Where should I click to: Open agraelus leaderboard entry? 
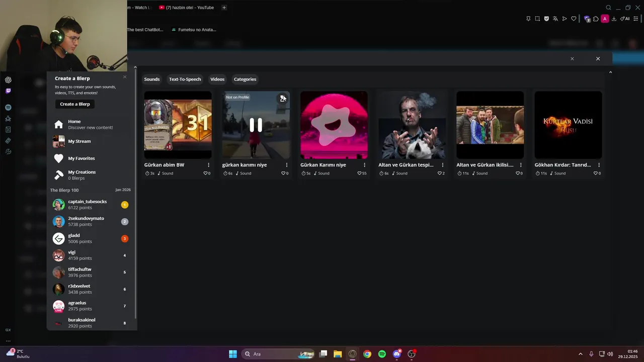(x=91, y=306)
